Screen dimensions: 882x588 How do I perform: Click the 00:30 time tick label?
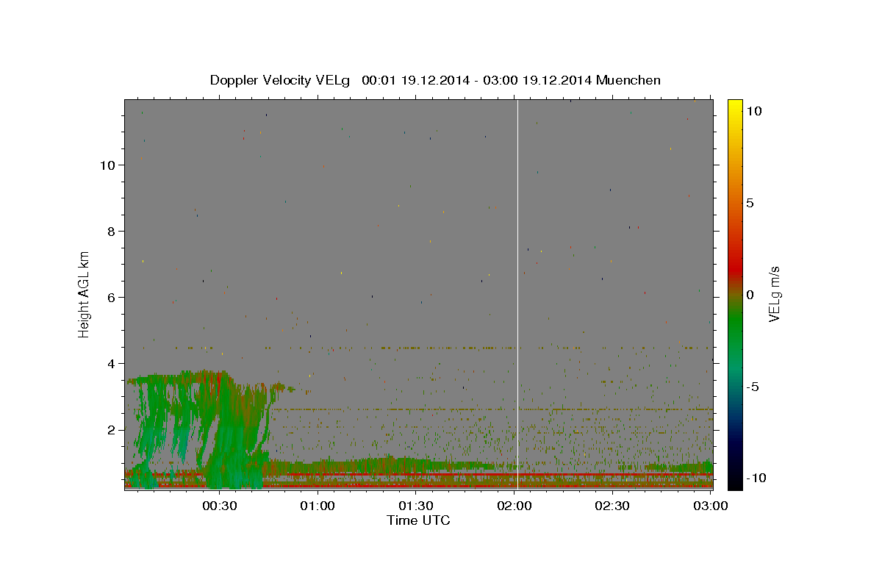tap(220, 506)
